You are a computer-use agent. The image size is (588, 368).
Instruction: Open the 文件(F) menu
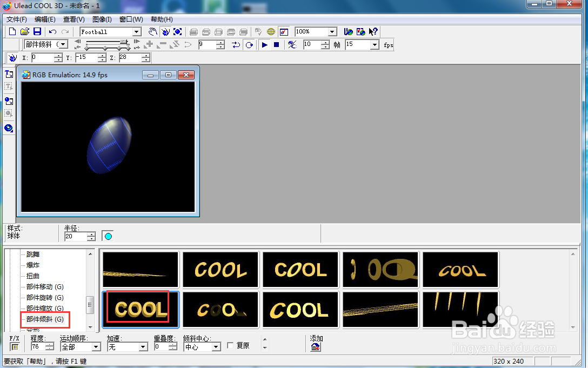(17, 19)
